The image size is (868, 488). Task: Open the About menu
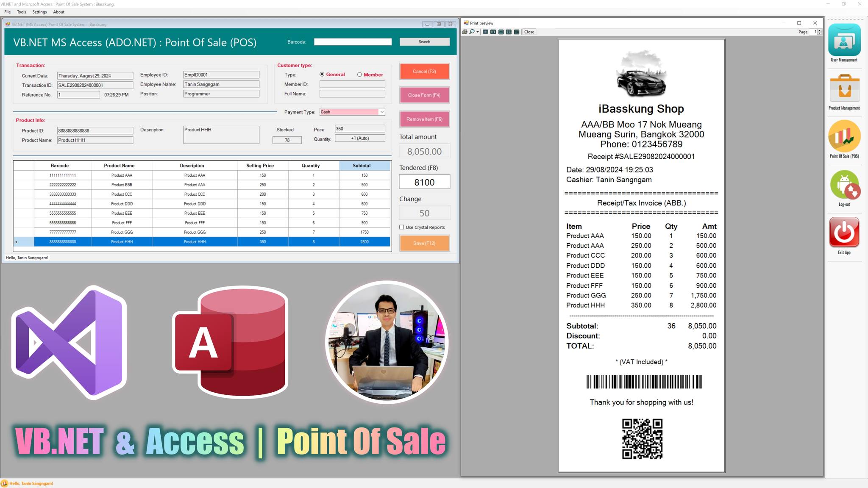[x=59, y=12]
